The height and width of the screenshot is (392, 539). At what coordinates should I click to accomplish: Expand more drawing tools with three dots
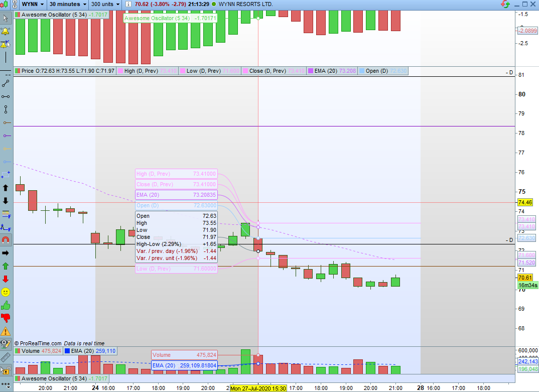pyautogui.click(x=6, y=384)
